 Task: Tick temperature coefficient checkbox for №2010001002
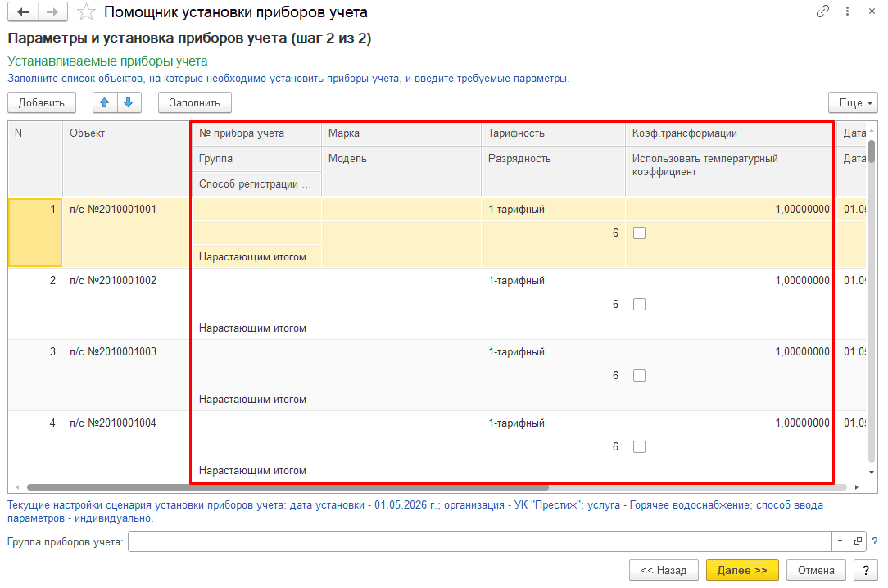click(640, 305)
